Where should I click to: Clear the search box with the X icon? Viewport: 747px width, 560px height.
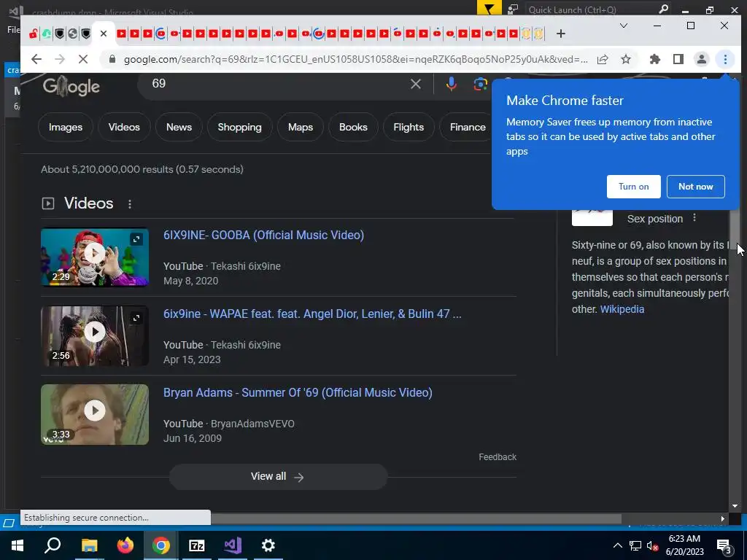click(x=415, y=85)
